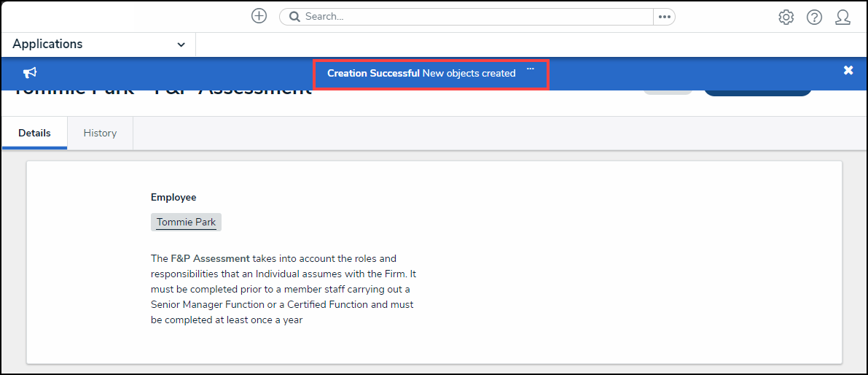Click the chevron arrow beside Applications
Image resolution: width=868 pixels, height=375 pixels.
181,45
